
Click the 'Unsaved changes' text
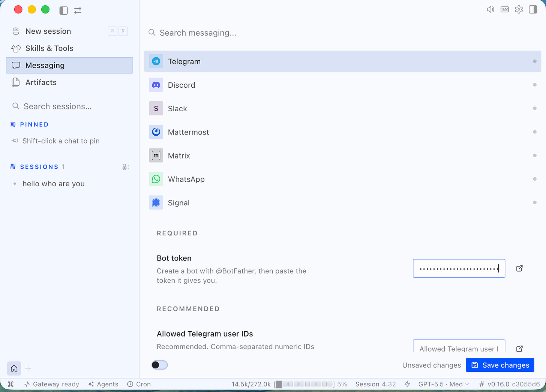click(432, 365)
